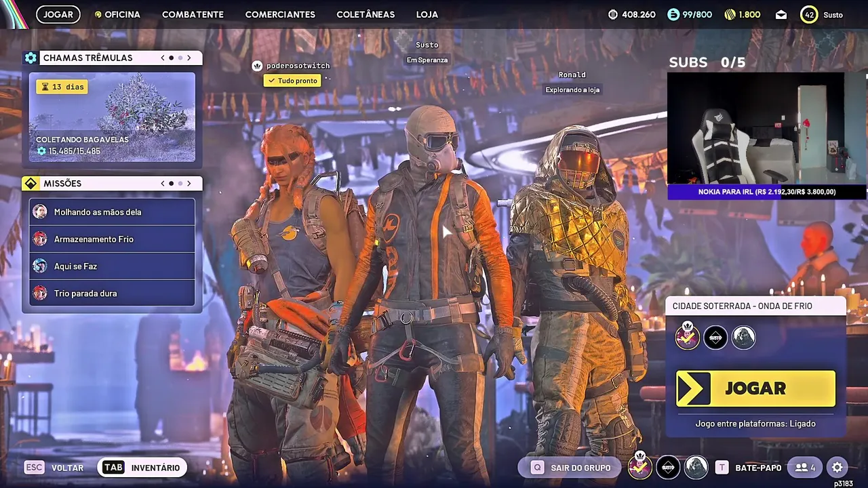Click the hooded avatar in bottom bar

pos(696,467)
